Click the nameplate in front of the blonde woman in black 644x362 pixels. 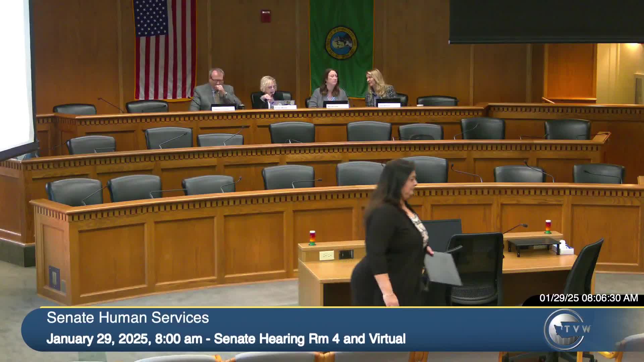285,107
